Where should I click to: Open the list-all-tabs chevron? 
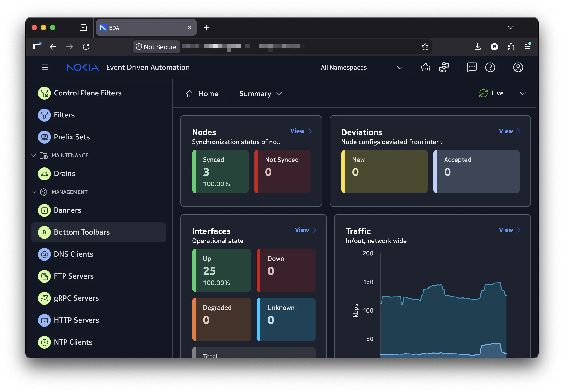(511, 27)
